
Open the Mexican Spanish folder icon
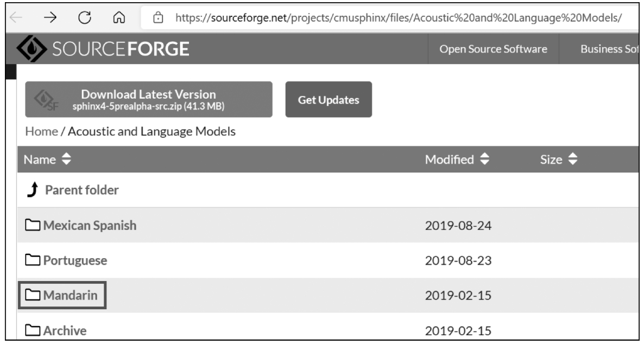click(x=33, y=225)
